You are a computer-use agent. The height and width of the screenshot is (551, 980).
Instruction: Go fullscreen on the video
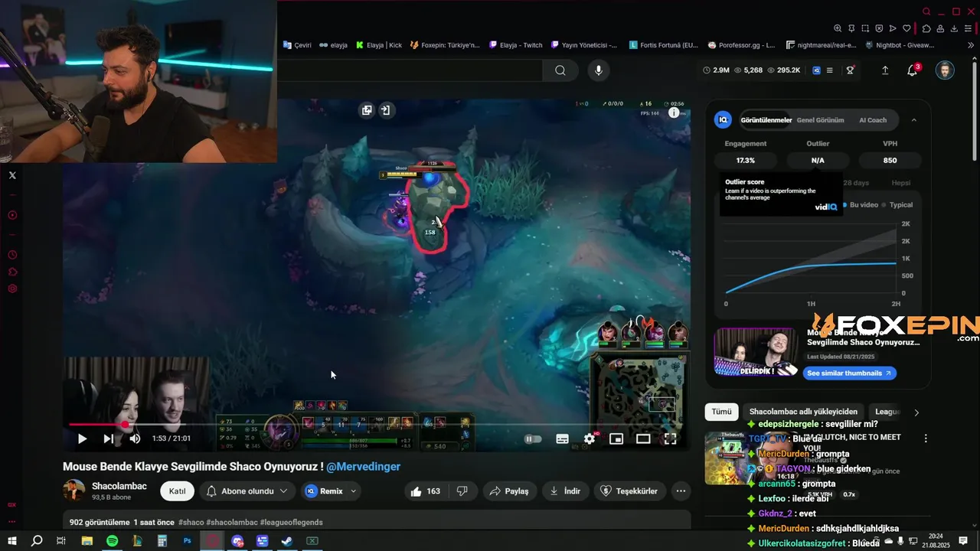coord(670,439)
